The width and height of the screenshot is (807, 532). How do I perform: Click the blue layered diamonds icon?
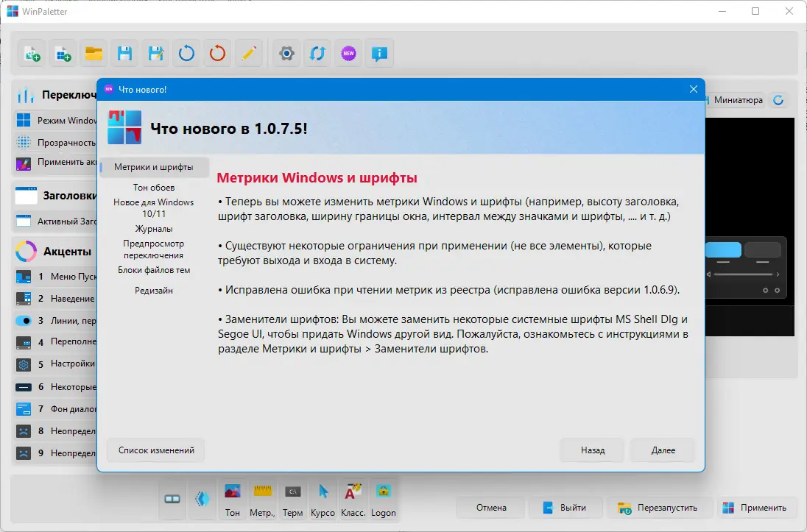pos(202,499)
